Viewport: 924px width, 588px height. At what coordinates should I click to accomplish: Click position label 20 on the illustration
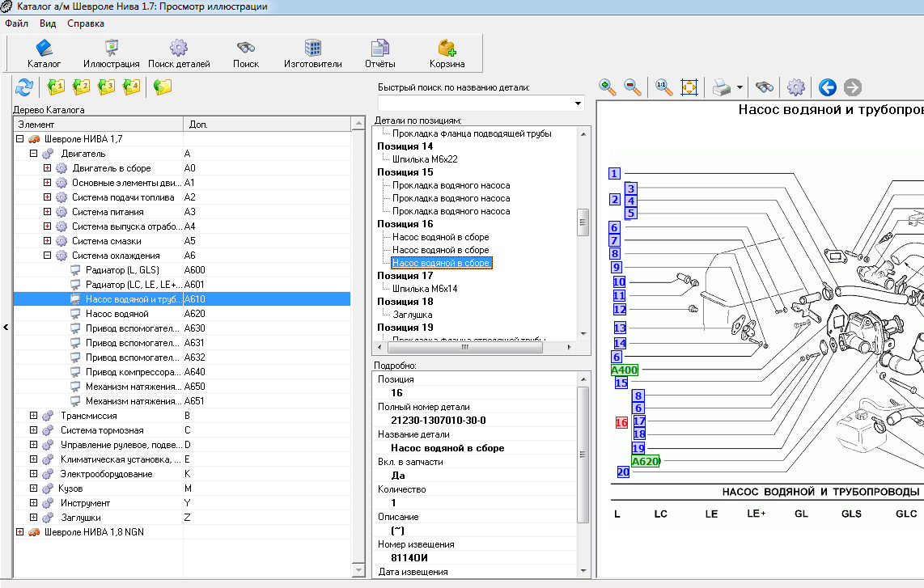[624, 472]
